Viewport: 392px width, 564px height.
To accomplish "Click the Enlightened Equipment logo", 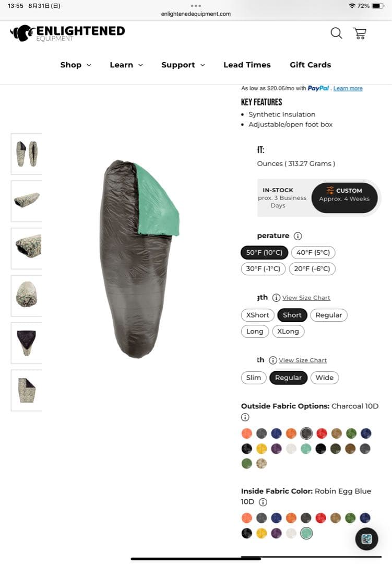I will click(68, 33).
